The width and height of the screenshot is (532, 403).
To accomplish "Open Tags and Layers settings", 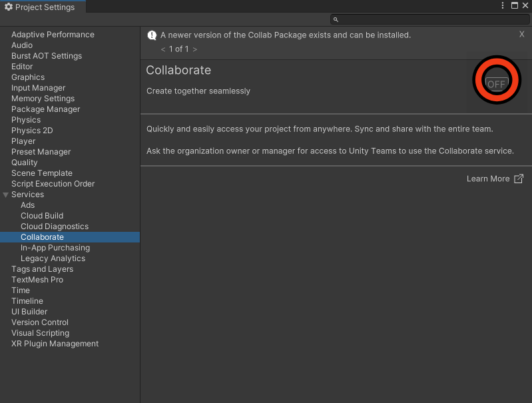I will [42, 269].
